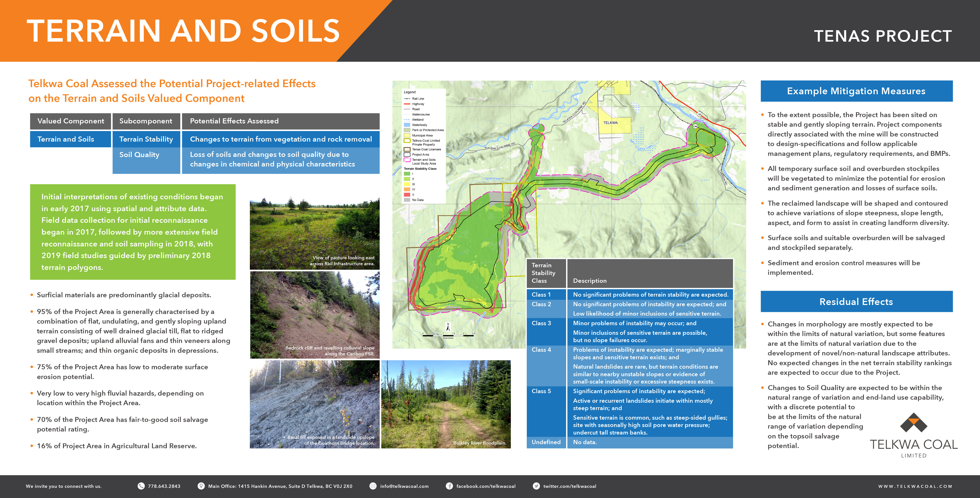Open WWW.TELKWACOAL.COM website link
980x498 pixels.
[x=915, y=486]
